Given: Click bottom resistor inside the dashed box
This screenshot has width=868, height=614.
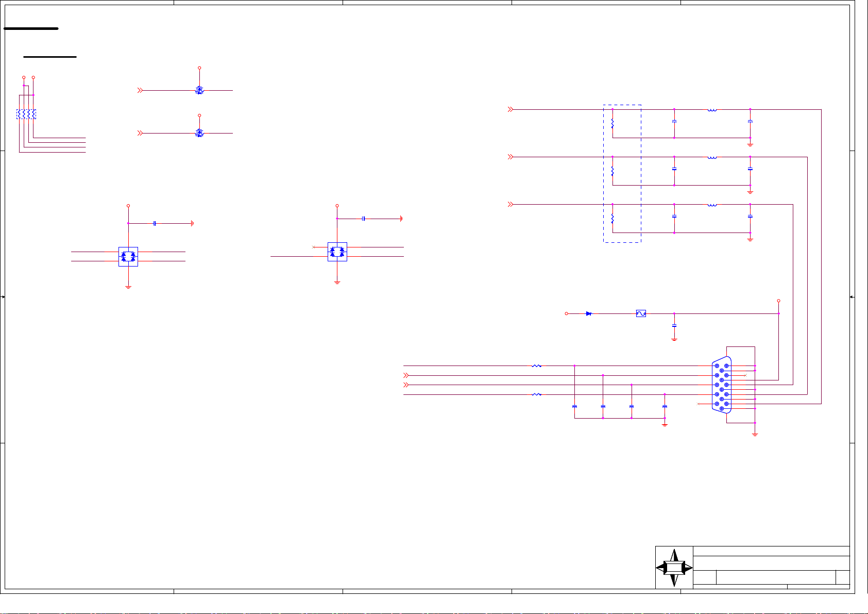Looking at the screenshot, I should coord(612,219).
